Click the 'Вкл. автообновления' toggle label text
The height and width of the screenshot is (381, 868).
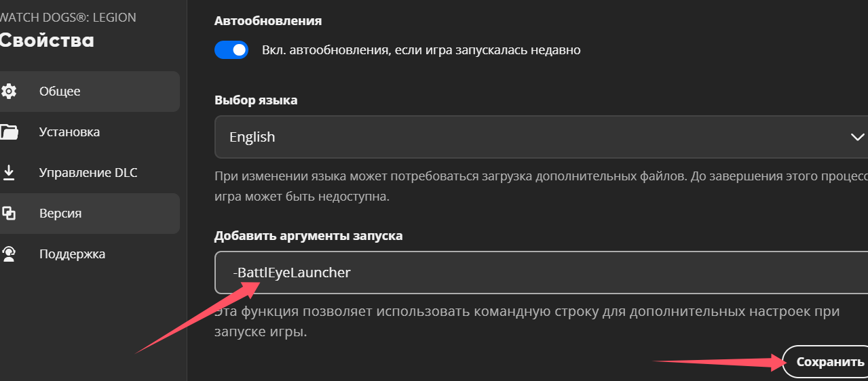421,50
